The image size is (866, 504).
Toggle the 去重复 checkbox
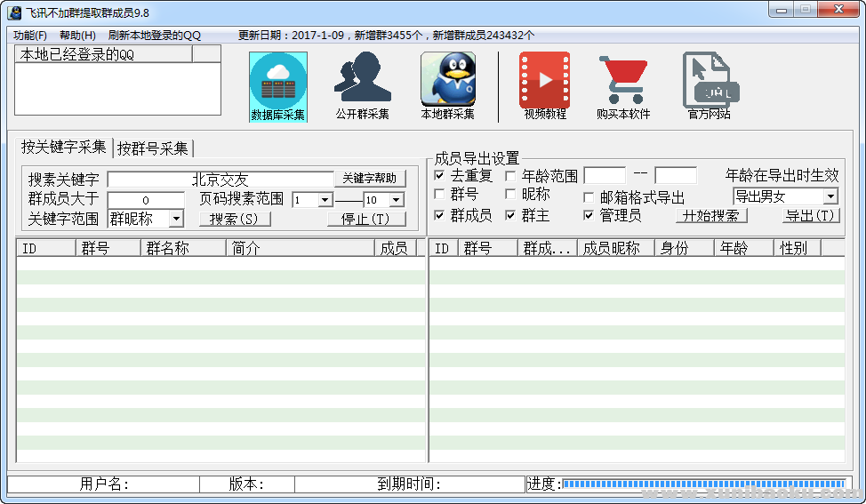(439, 175)
